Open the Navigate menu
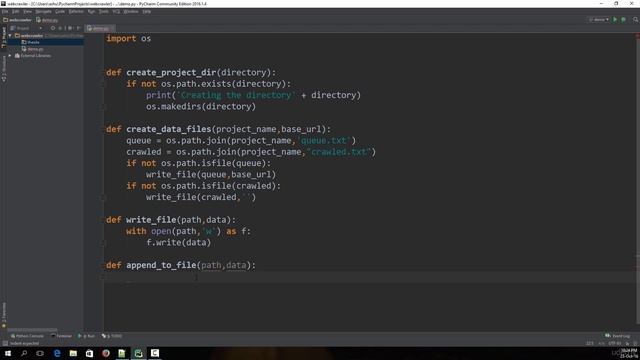Viewport: 640px width, 360px height. (43, 12)
